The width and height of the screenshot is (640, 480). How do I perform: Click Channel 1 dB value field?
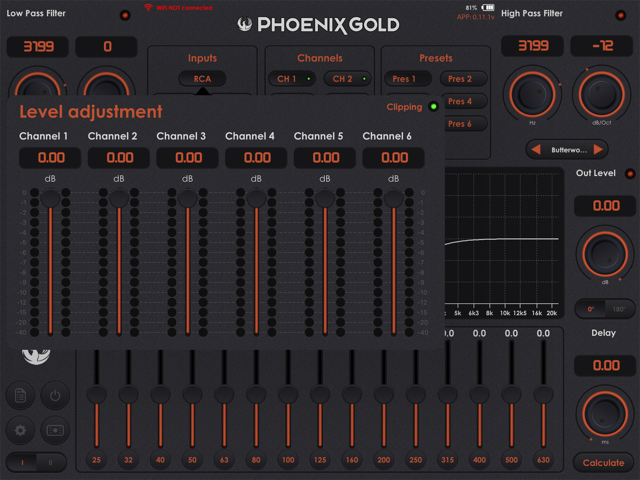pyautogui.click(x=50, y=158)
